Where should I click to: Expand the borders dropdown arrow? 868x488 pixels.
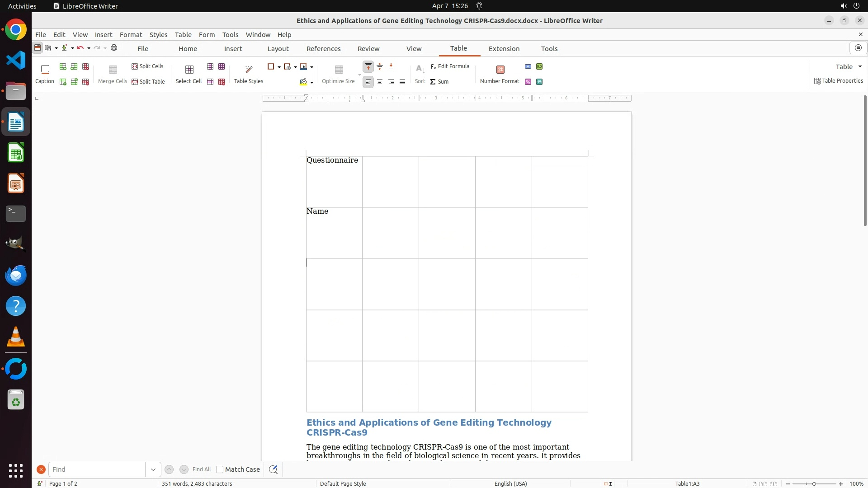[x=279, y=67]
